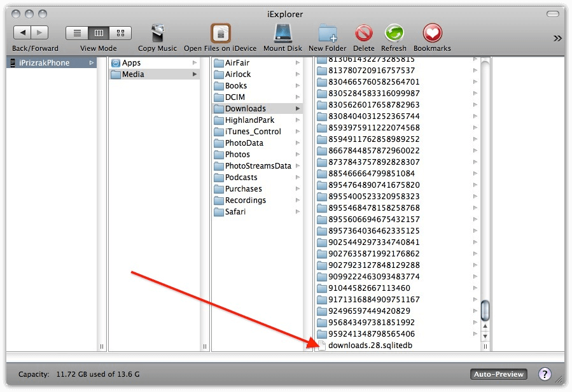The height and width of the screenshot is (392, 572).
Task: Toggle toolbar with pill button in title bar
Action: pyautogui.click(x=553, y=14)
